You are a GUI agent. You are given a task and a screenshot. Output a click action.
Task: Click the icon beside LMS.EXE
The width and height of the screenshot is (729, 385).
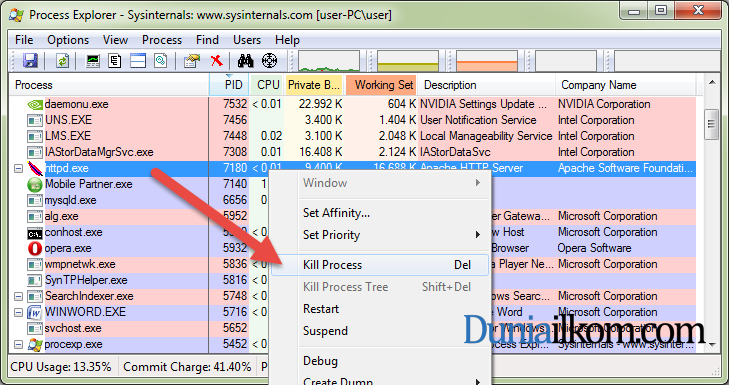[35, 137]
